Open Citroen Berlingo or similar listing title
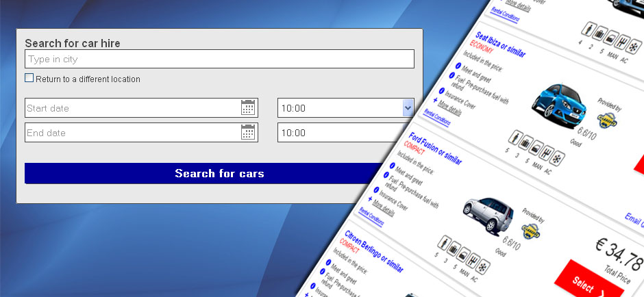The image size is (644, 297). 374,251
